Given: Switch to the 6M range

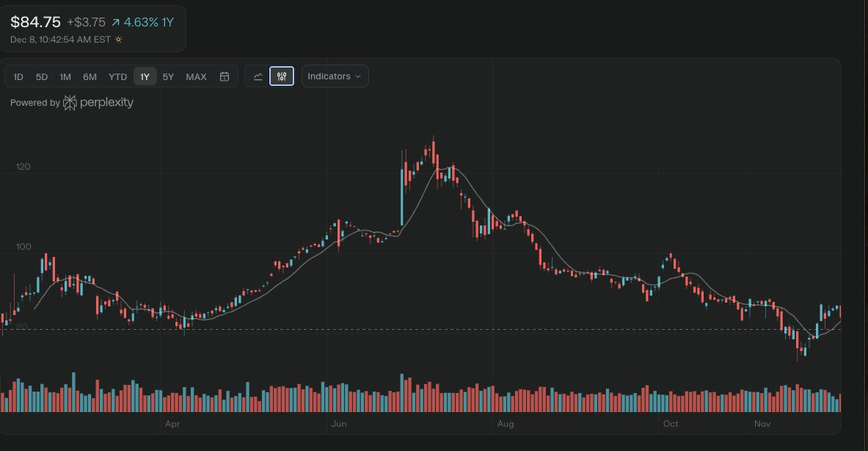Looking at the screenshot, I should tap(90, 76).
